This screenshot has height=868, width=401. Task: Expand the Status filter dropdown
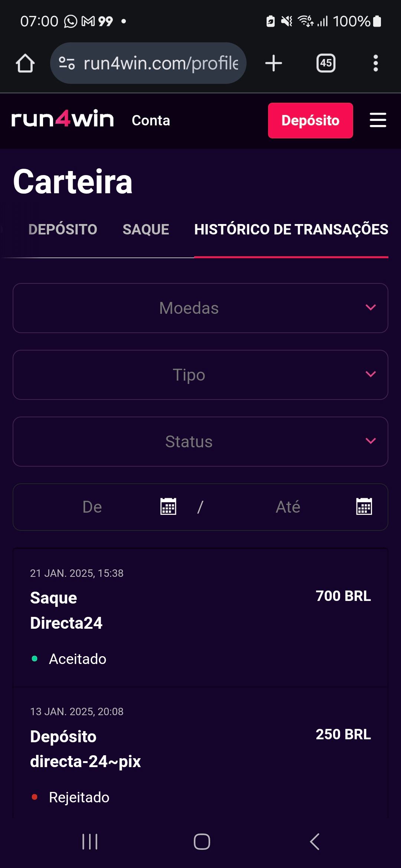[x=200, y=441]
